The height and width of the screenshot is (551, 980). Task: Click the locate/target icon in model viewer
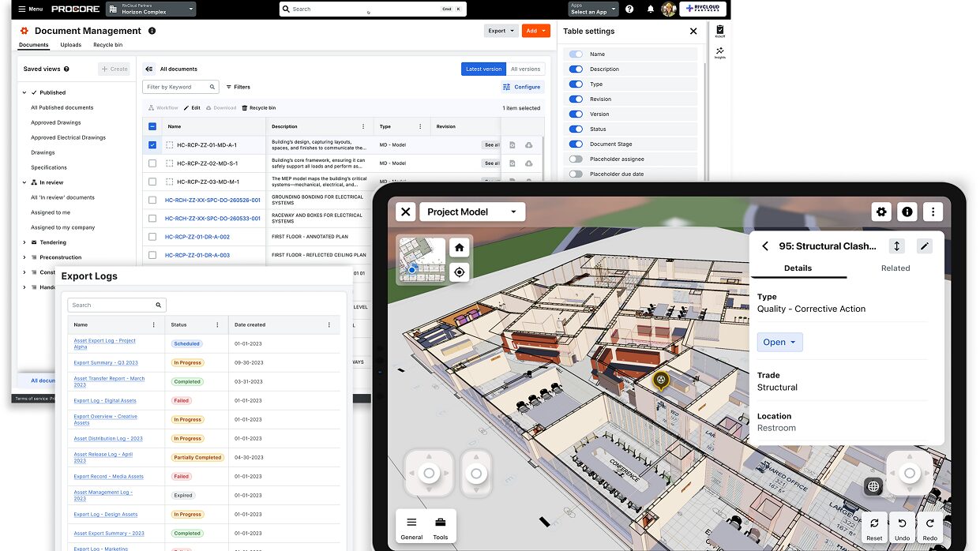click(x=459, y=272)
